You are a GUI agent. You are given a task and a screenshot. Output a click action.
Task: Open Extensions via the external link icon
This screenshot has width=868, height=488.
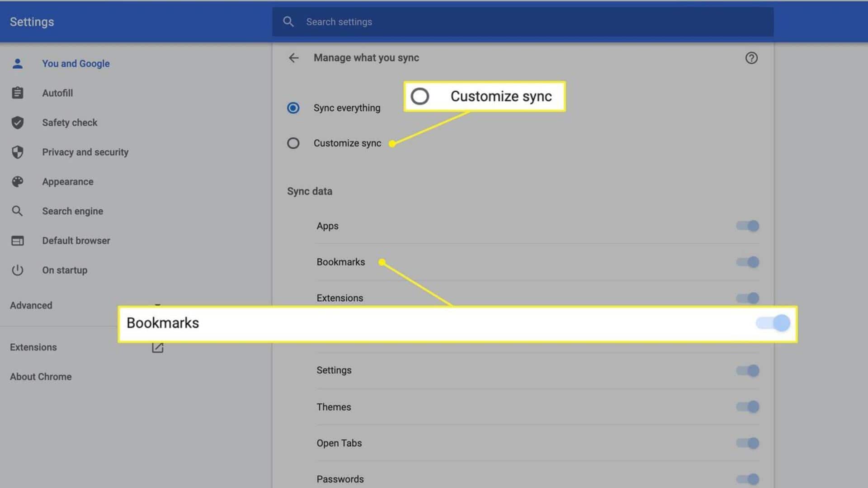[157, 347]
